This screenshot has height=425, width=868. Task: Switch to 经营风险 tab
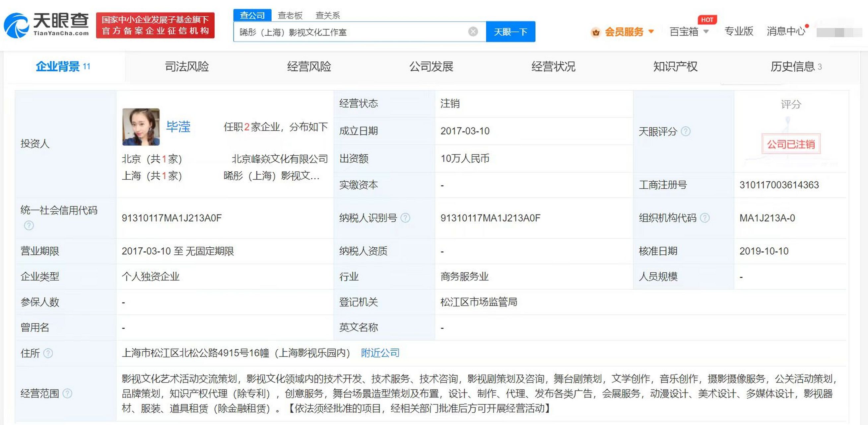pyautogui.click(x=309, y=66)
